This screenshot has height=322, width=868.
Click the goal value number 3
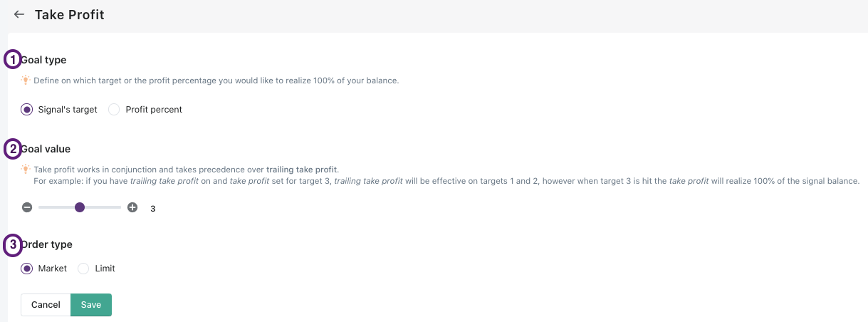(x=153, y=209)
